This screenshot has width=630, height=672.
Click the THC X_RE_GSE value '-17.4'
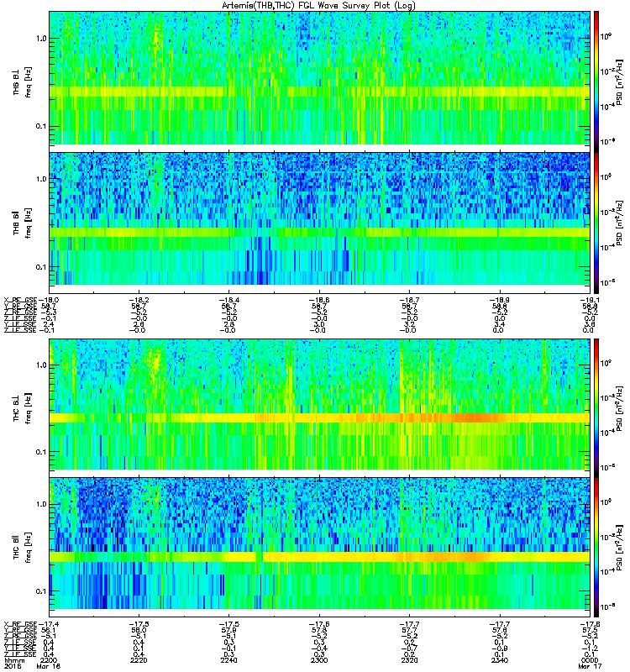click(49, 624)
